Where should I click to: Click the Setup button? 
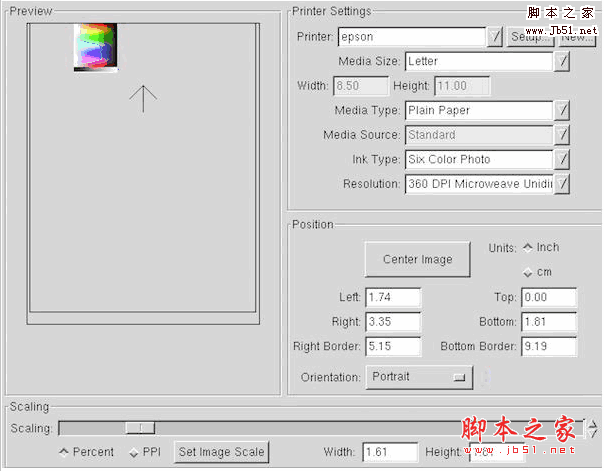pos(530,37)
